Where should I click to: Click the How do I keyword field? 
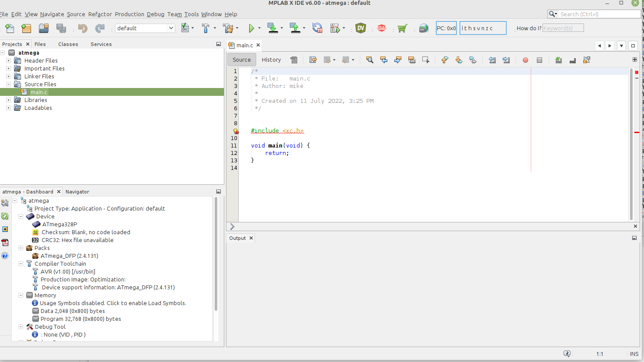[563, 28]
